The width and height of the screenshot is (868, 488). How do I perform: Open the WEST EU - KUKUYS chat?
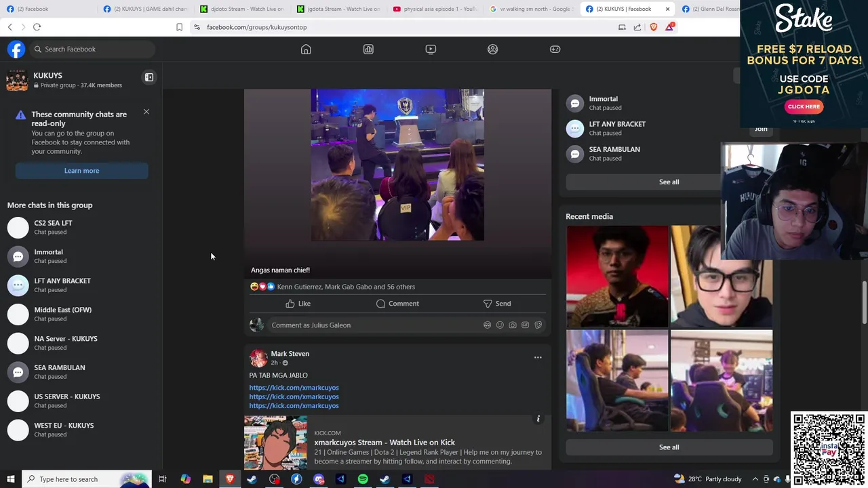80,430
